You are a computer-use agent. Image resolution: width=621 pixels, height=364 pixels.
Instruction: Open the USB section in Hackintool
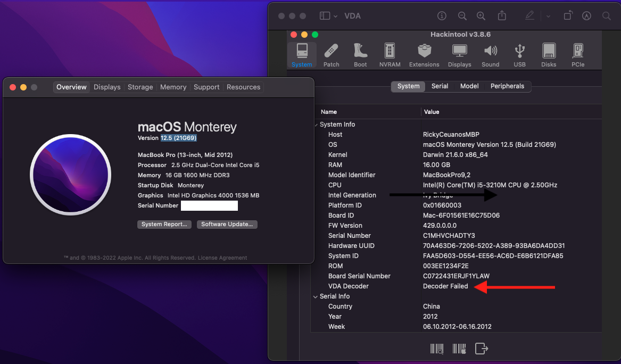(519, 55)
